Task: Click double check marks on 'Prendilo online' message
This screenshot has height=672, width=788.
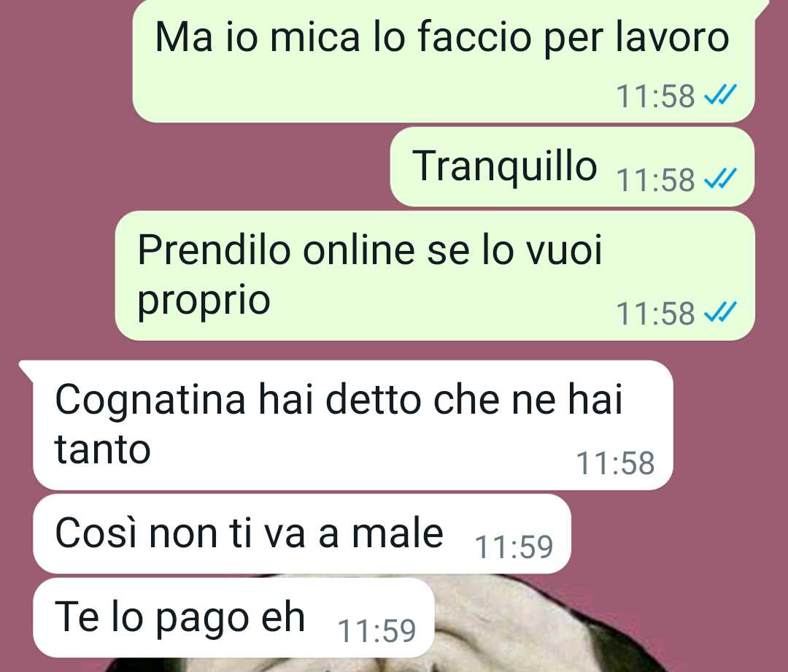Action: 720,312
